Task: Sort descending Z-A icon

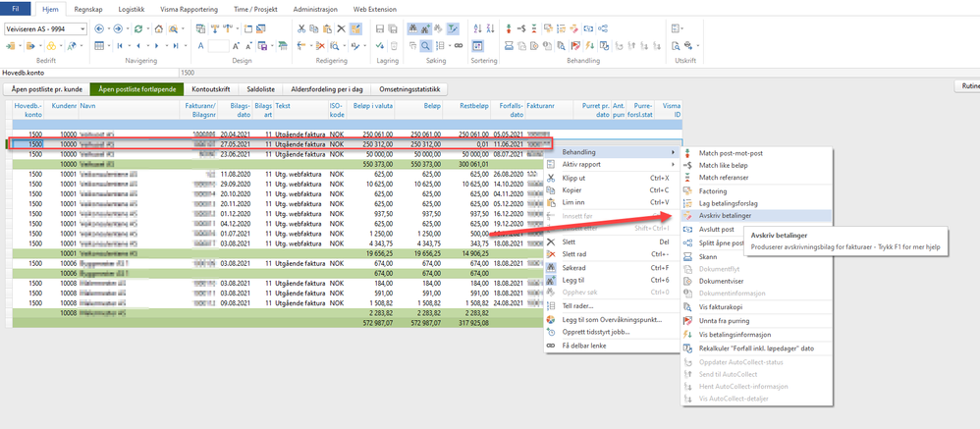Action: tap(491, 28)
